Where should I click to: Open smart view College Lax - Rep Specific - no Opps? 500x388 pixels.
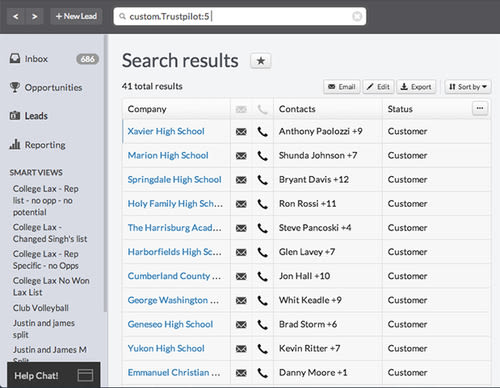pos(46,260)
